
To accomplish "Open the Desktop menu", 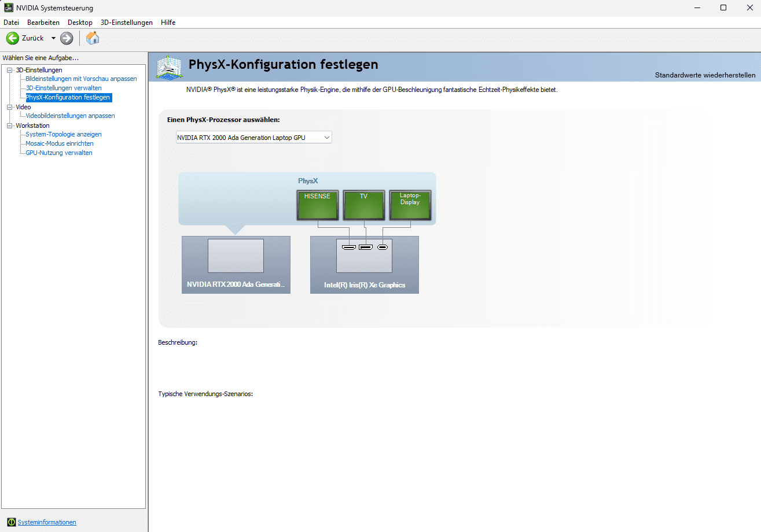I will click(x=80, y=23).
